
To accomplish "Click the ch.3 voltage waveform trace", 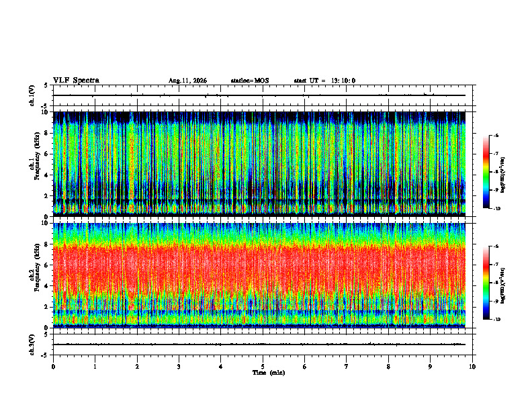I will pyautogui.click(x=259, y=345).
